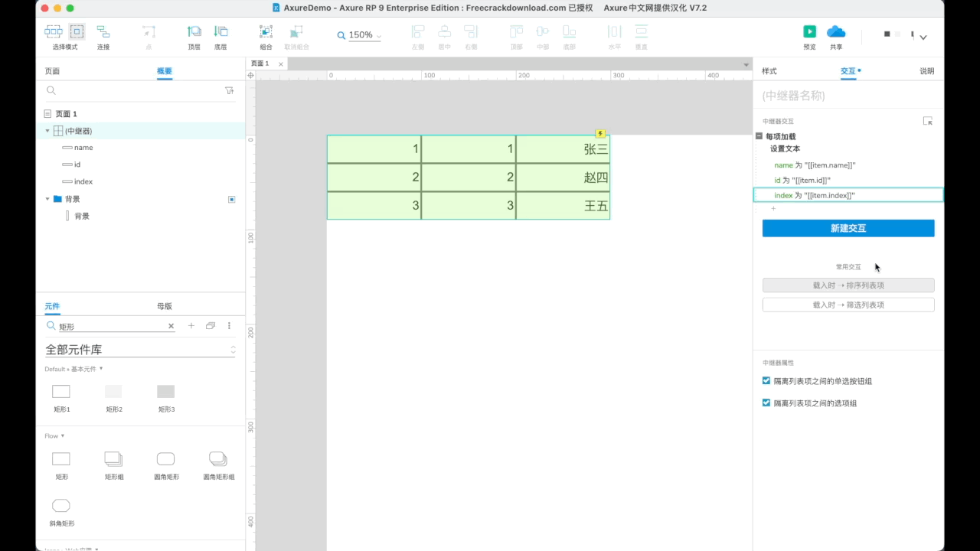Click the outline panel search icon
Viewport: 980px width, 551px height.
(51, 90)
